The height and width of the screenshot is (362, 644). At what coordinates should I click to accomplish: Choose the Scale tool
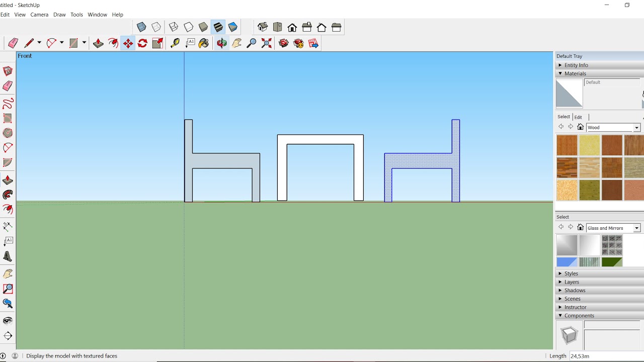click(x=157, y=43)
